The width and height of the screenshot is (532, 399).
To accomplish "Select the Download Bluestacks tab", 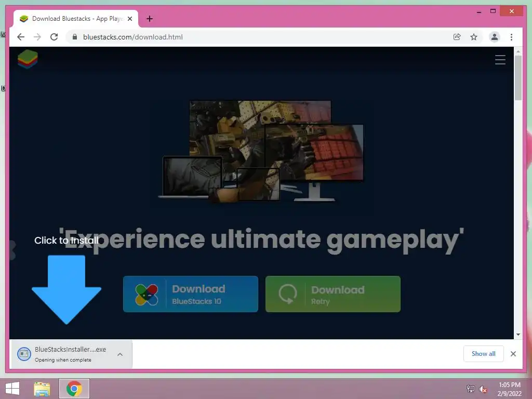I will point(76,19).
